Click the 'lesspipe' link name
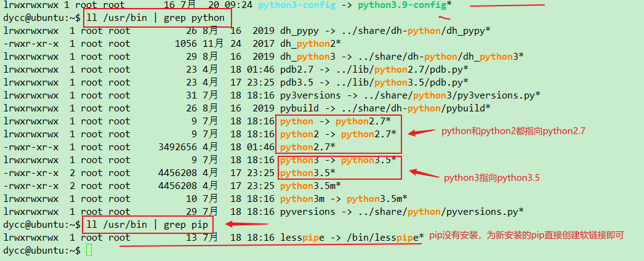Image resolution: width=644 pixels, height=261 pixels. (x=302, y=237)
